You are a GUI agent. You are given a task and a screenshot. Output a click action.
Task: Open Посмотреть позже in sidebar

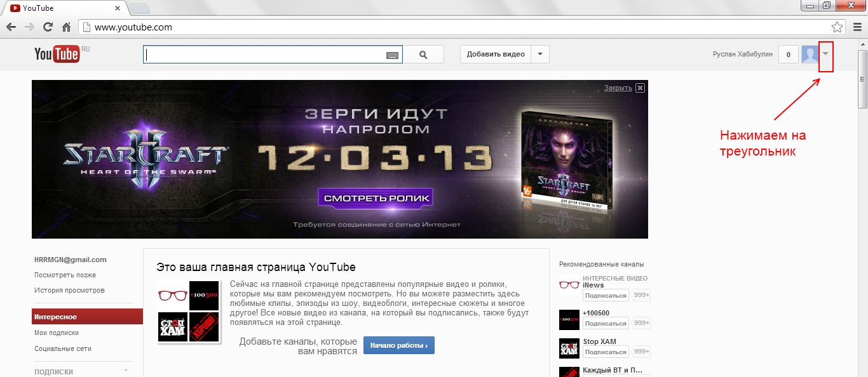pyautogui.click(x=65, y=275)
